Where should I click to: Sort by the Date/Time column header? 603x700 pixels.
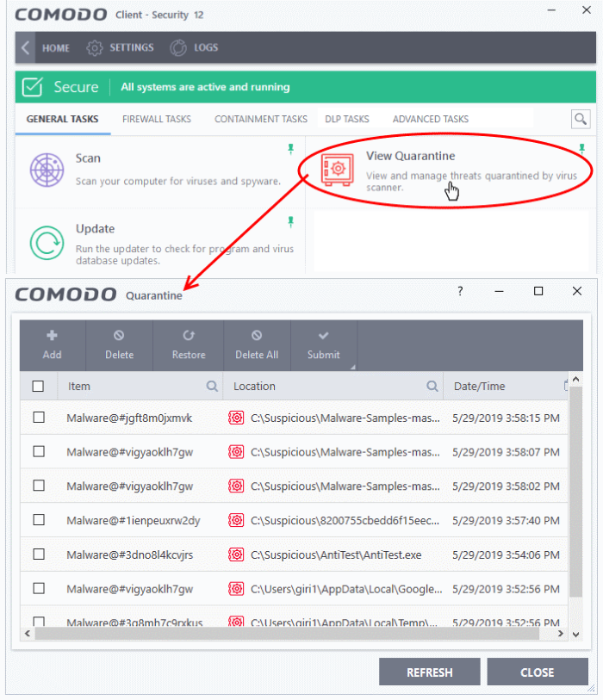point(479,386)
